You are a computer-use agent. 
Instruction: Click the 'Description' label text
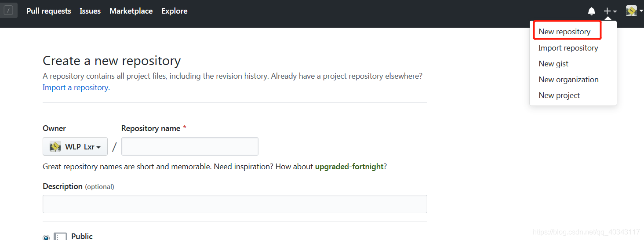[62, 186]
